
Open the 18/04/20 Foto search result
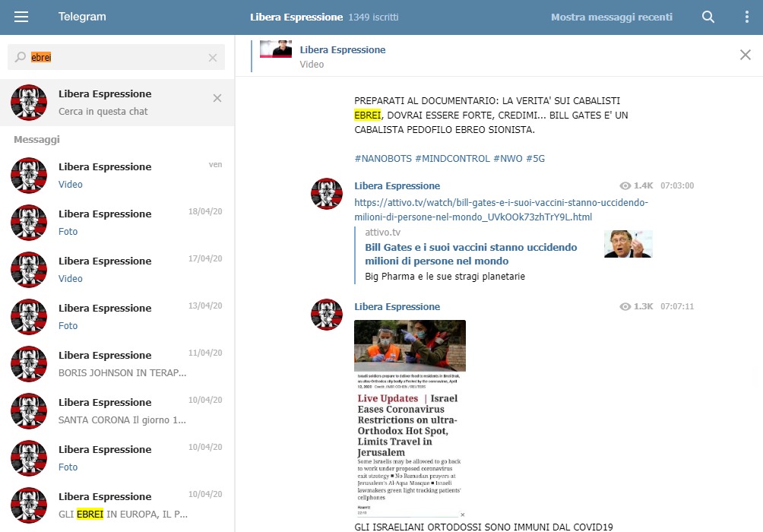click(x=117, y=223)
